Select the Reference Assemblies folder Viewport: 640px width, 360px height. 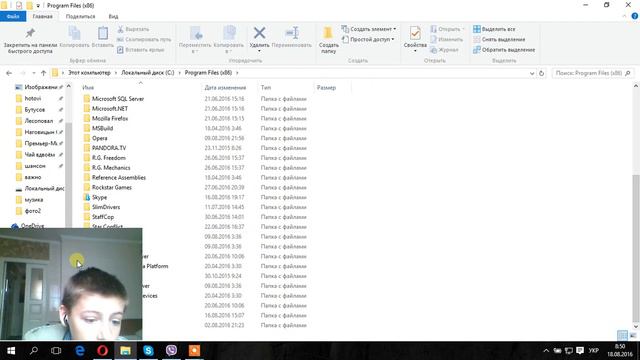(x=118, y=178)
